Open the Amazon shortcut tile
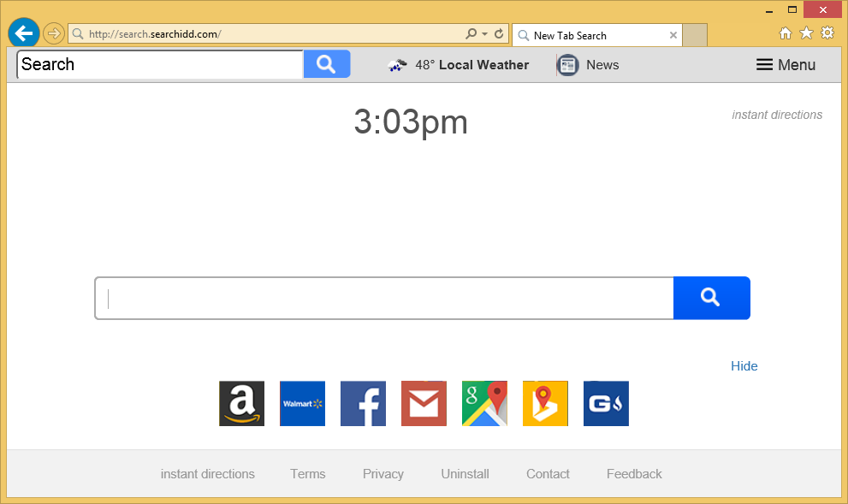Screen dimensions: 848x504 point(242,403)
